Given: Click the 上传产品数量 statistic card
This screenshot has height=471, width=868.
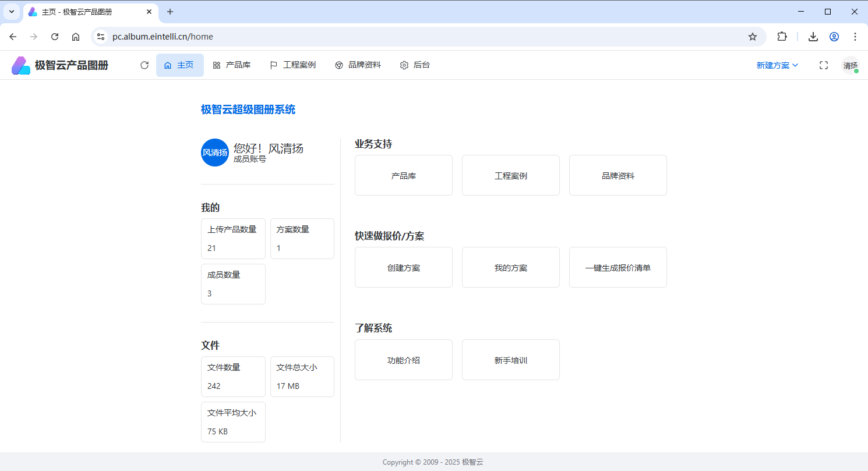Looking at the screenshot, I should click(x=233, y=239).
